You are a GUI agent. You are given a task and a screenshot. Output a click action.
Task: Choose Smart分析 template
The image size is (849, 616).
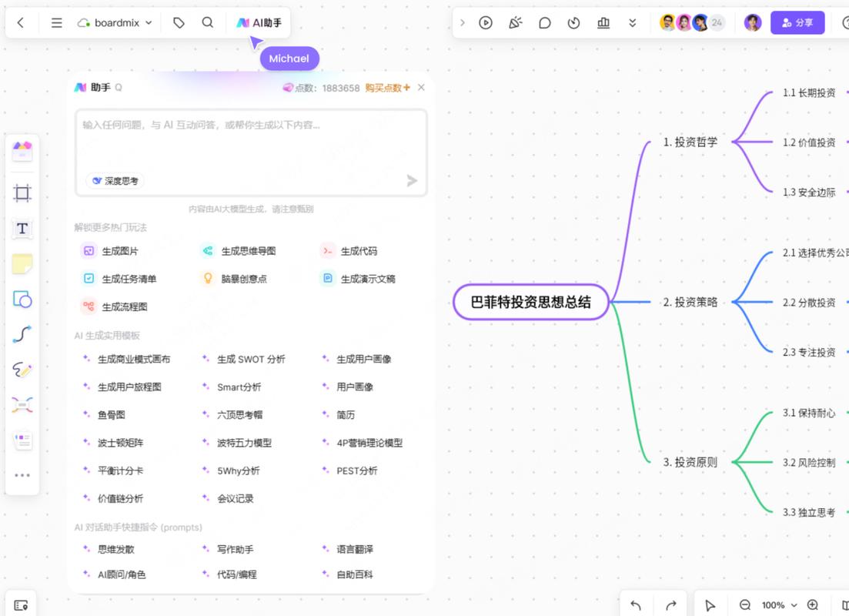(232, 387)
